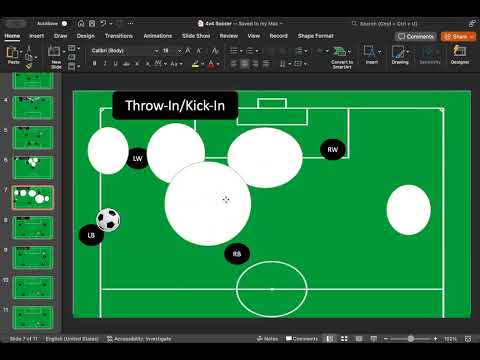Switch to the Record tab
This screenshot has width=480, height=360.
(278, 36)
